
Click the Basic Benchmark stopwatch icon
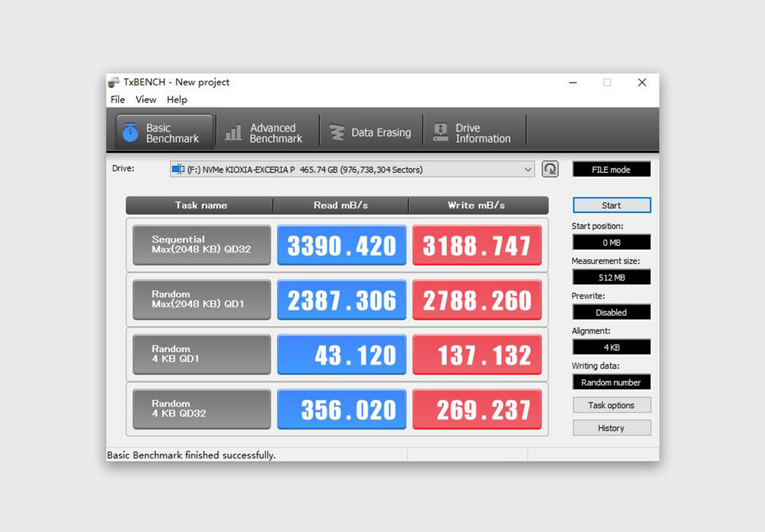[130, 132]
